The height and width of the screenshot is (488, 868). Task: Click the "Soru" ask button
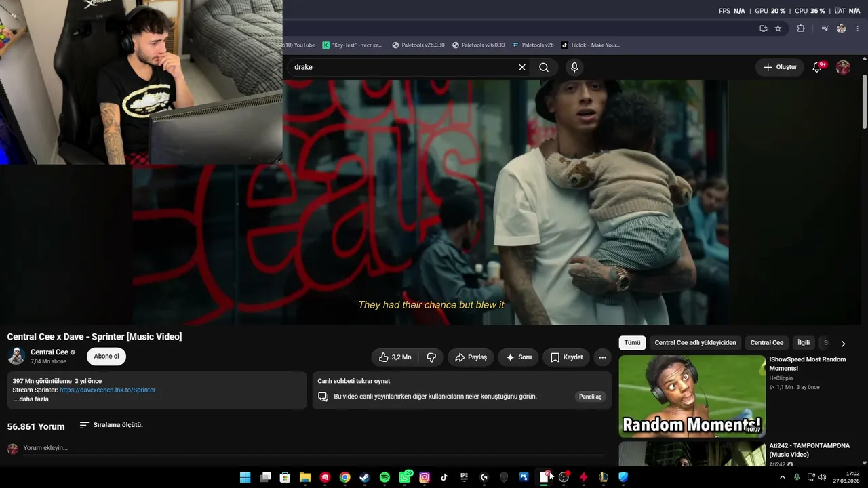(519, 357)
